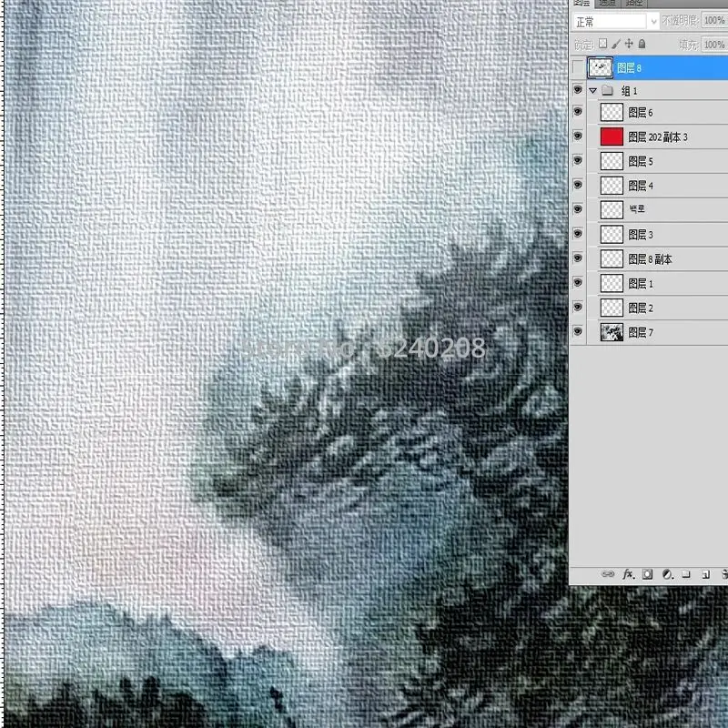Image resolution: width=728 pixels, height=728 pixels.
Task: Click the red 图层 202 副本 3 thumbnail
Action: [612, 136]
